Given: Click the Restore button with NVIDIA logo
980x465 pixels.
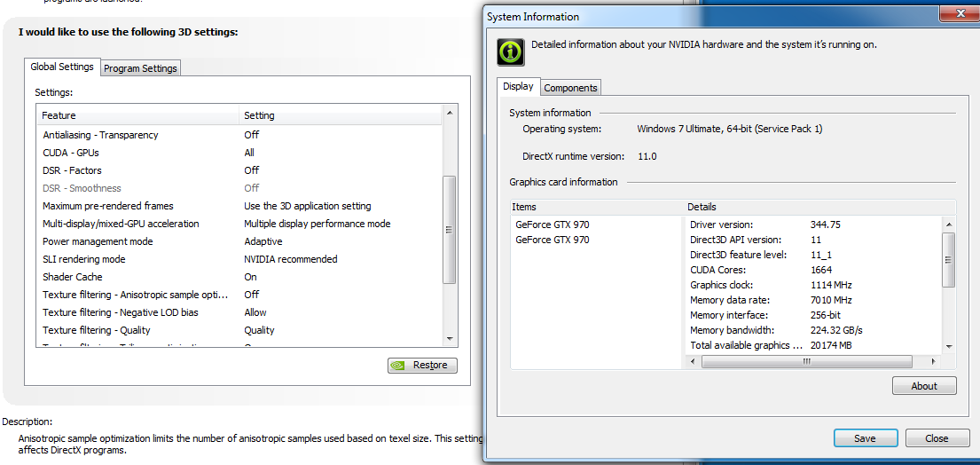Looking at the screenshot, I should point(422,365).
